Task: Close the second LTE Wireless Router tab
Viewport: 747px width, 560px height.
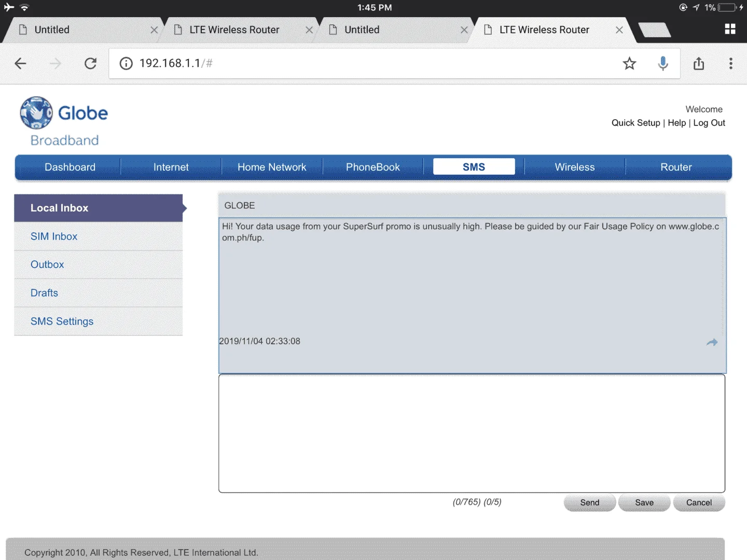Action: point(309,30)
